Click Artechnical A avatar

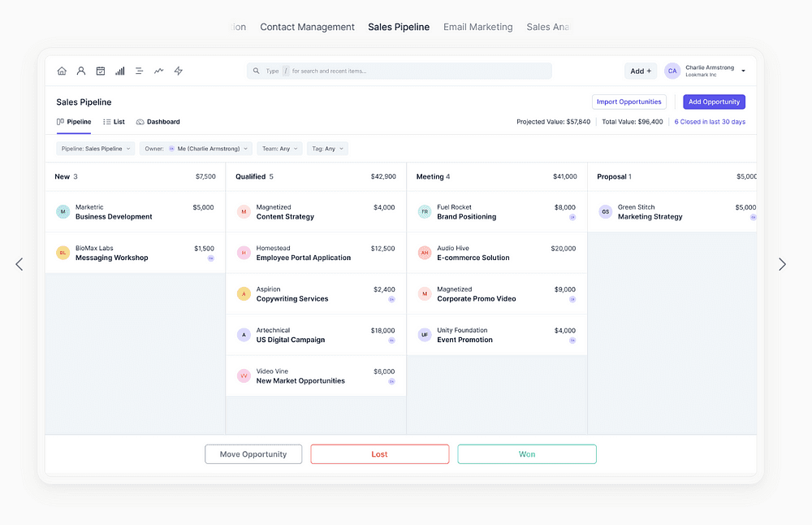click(244, 335)
